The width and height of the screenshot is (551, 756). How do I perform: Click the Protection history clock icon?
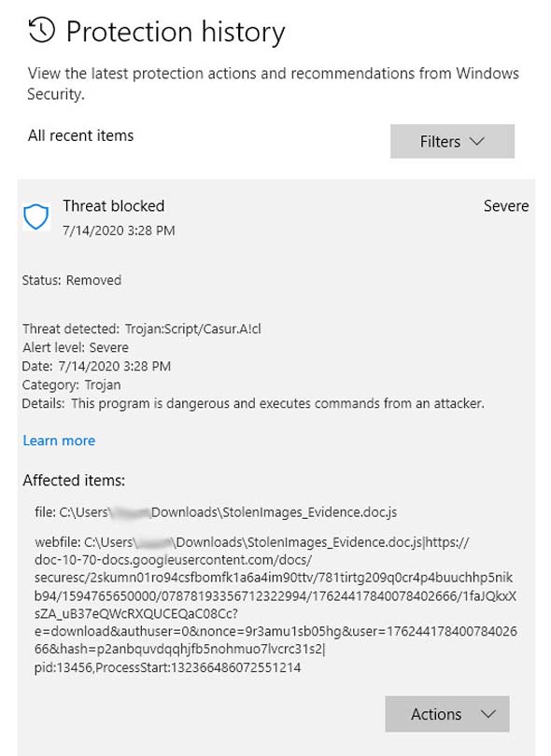tap(41, 31)
